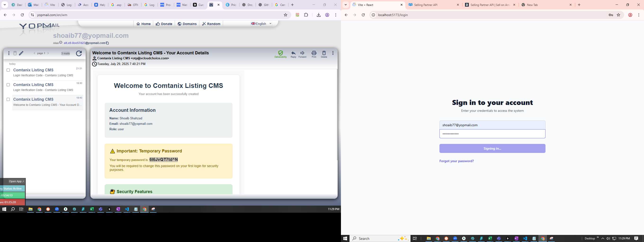Select the 19:40 Login Verification Code mail checkbox

pyautogui.click(x=8, y=85)
